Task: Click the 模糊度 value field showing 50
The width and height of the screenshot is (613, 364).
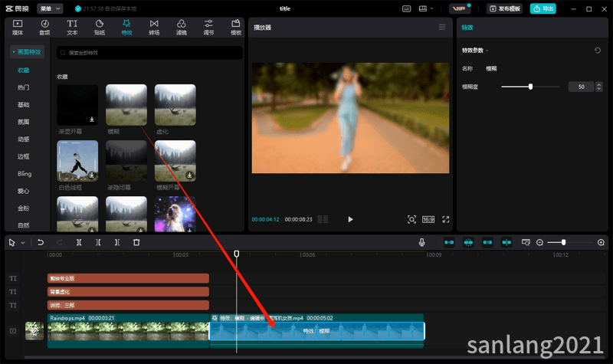Action: [581, 87]
